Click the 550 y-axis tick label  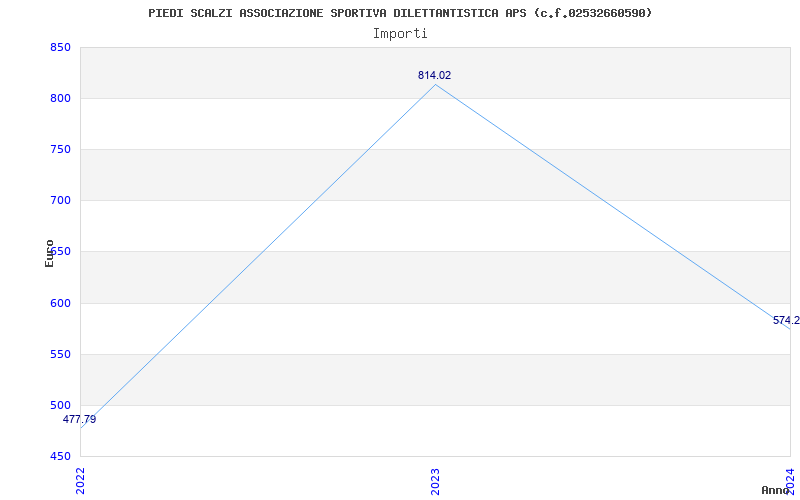(60, 354)
